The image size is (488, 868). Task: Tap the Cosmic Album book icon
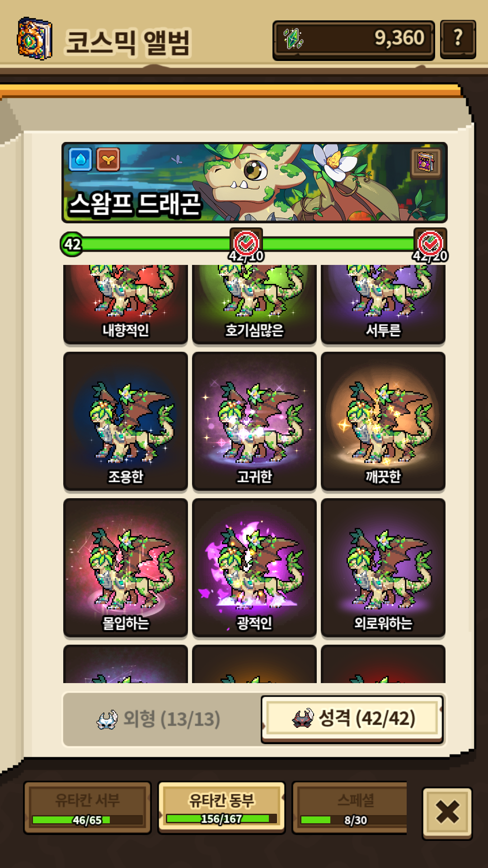[x=34, y=39]
